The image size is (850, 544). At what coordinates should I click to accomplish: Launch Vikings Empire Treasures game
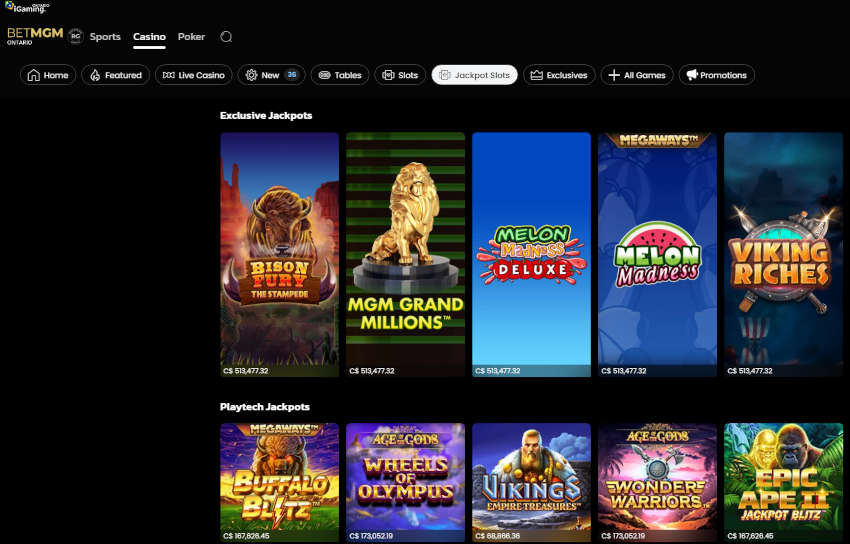point(531,483)
